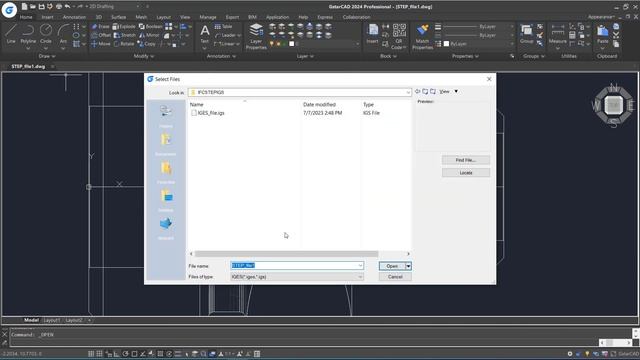Screen dimensions: 640x360
Task: Open the Insert ribbon tab
Action: coord(47,17)
